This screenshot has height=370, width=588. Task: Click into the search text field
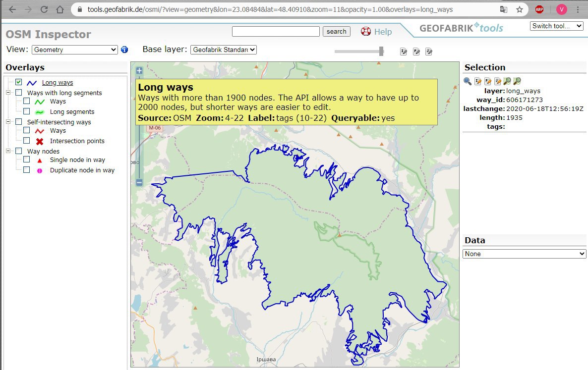276,32
